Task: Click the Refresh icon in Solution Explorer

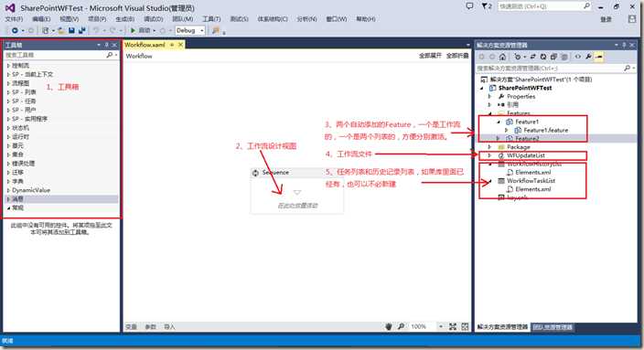Action: point(543,57)
